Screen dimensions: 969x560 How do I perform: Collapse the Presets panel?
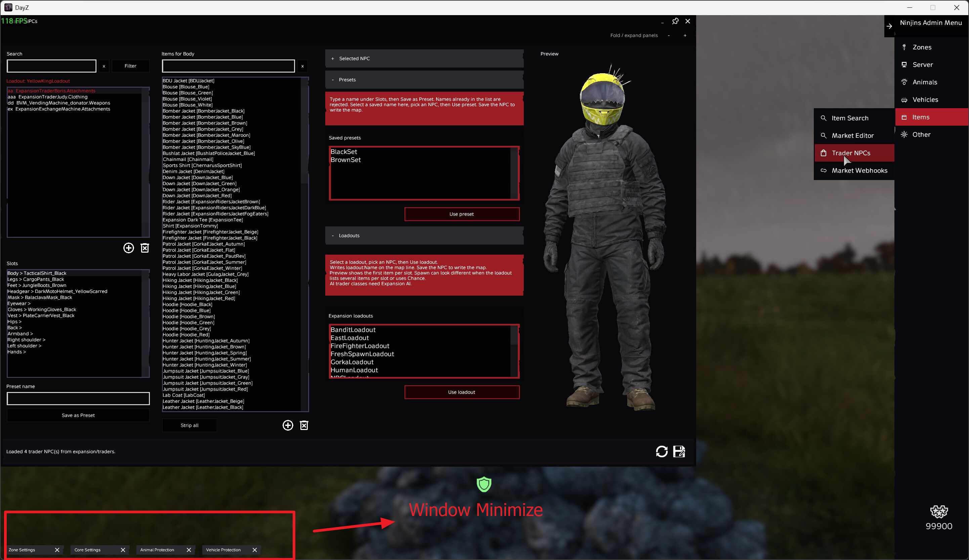(x=424, y=80)
